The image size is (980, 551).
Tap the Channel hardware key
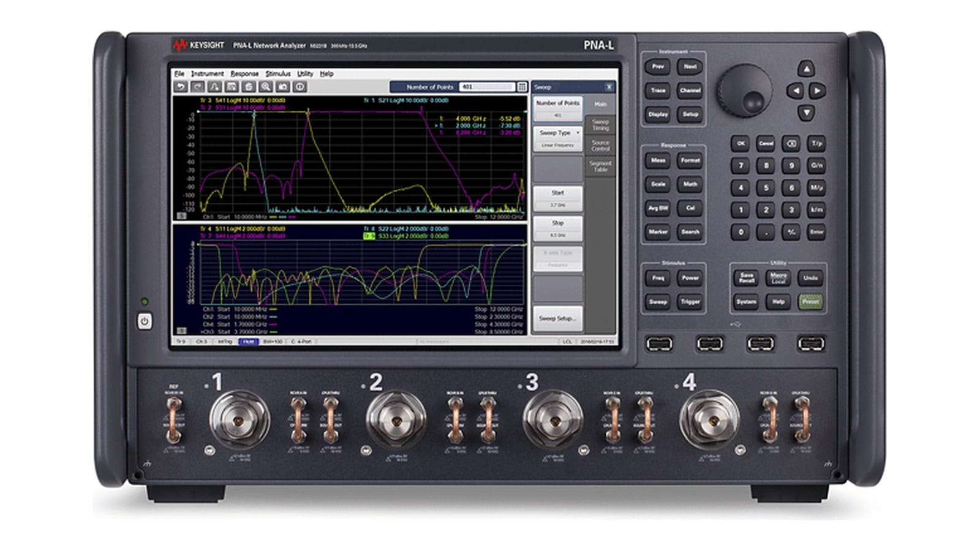click(x=690, y=90)
